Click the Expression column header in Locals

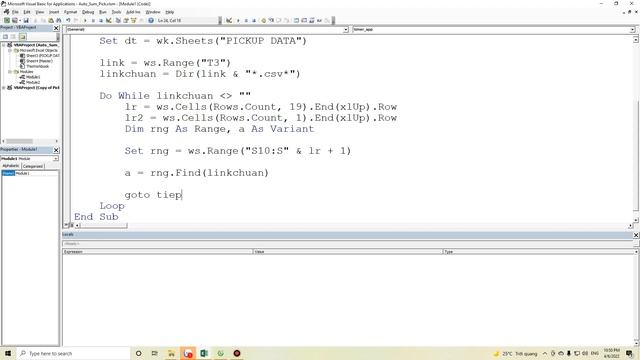[x=158, y=252]
